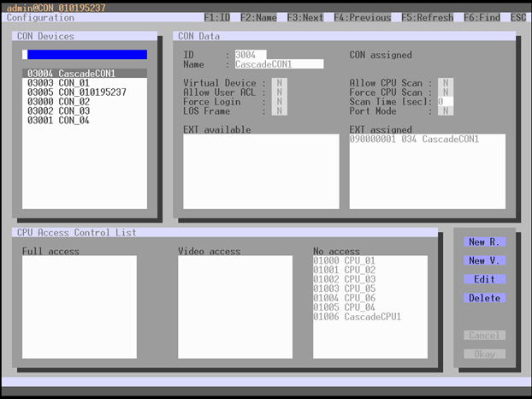This screenshot has width=532, height=399.
Task: Toggle the Force Login N value
Action: coord(279,101)
